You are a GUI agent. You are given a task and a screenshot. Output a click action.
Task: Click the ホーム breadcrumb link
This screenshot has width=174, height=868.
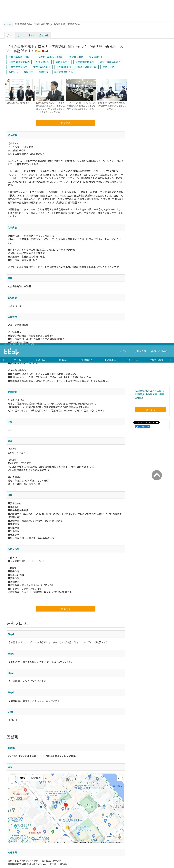point(7,24)
